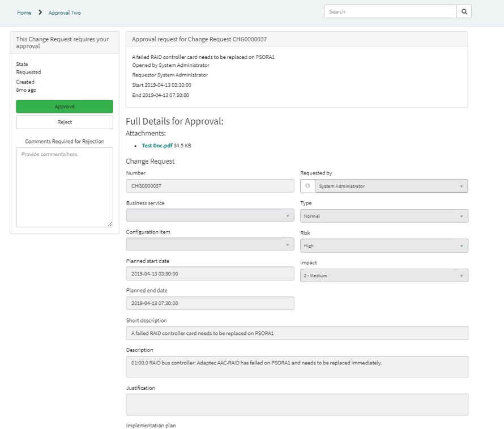
Task: Expand the Type dropdown showing Normal
Action: click(x=384, y=216)
